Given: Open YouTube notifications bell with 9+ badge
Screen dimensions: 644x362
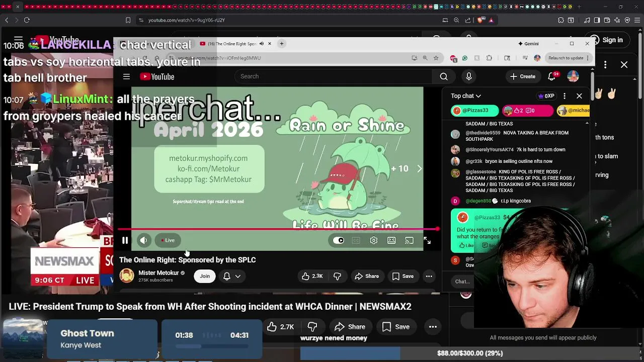Looking at the screenshot, I should click(x=552, y=76).
